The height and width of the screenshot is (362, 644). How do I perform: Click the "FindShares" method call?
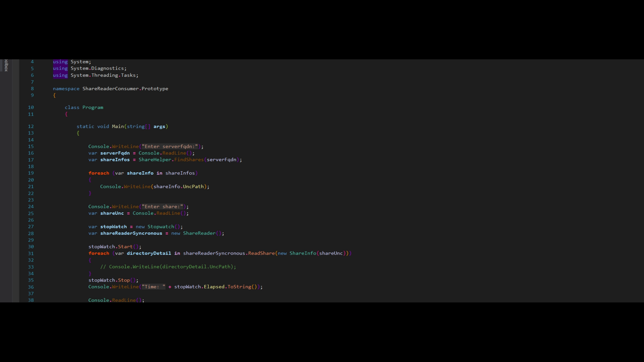(189, 160)
